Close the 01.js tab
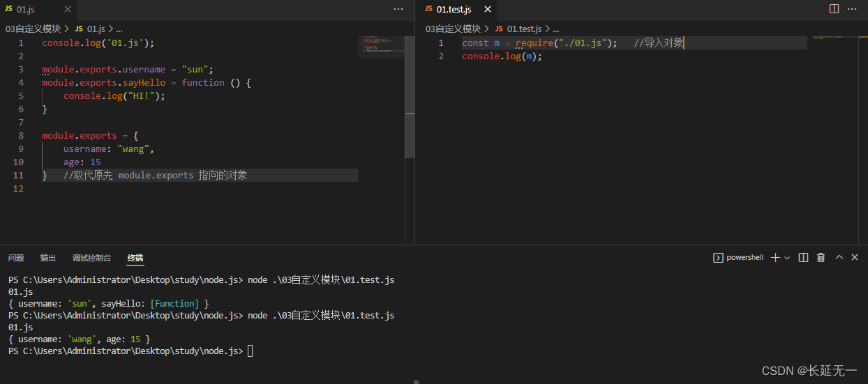868x384 pixels. (x=67, y=10)
